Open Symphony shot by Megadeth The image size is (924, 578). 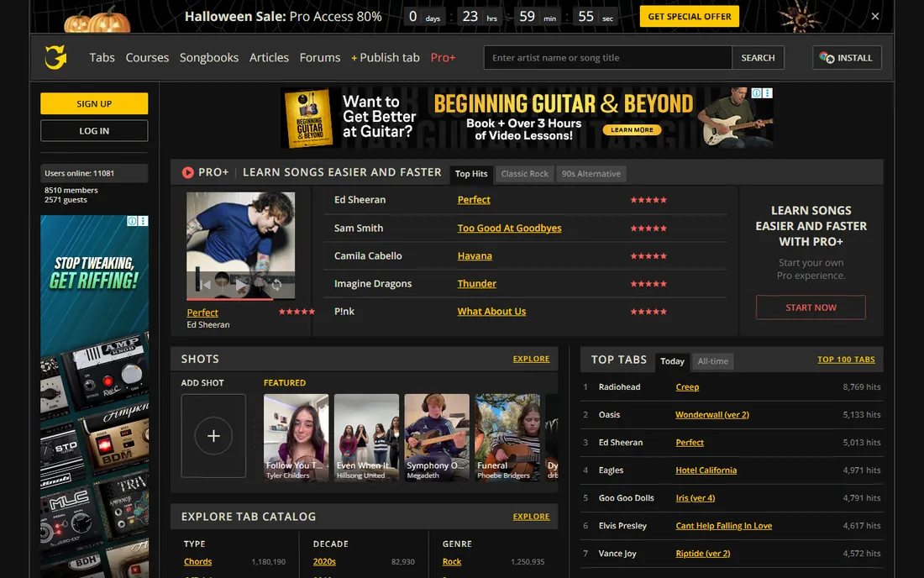[437, 438]
